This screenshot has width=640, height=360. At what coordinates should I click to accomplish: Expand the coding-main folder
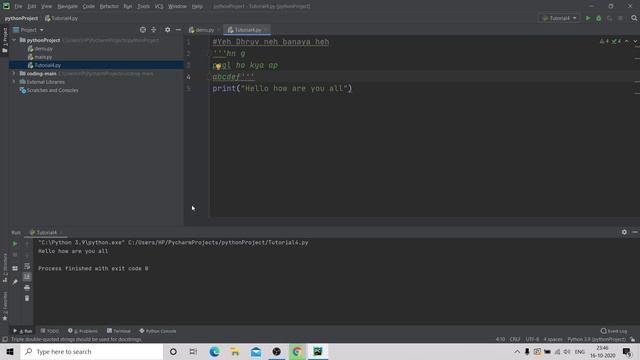[x=14, y=73]
